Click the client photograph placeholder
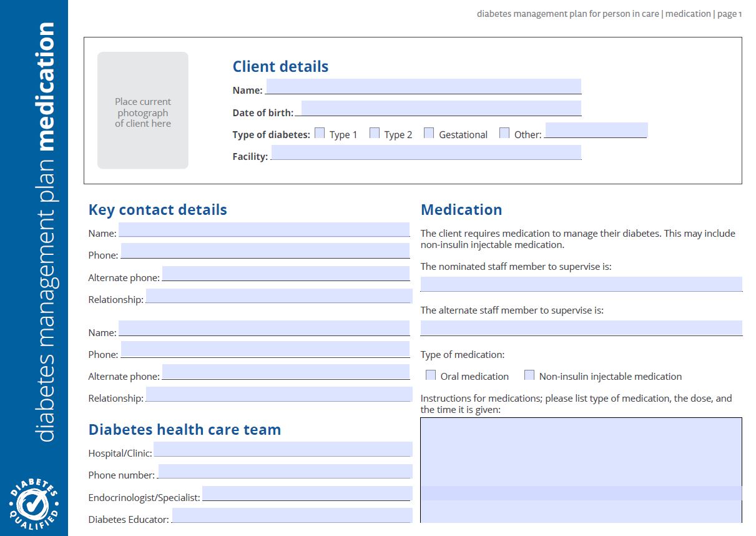Image resolution: width=756 pixels, height=536 pixels. tap(142, 111)
